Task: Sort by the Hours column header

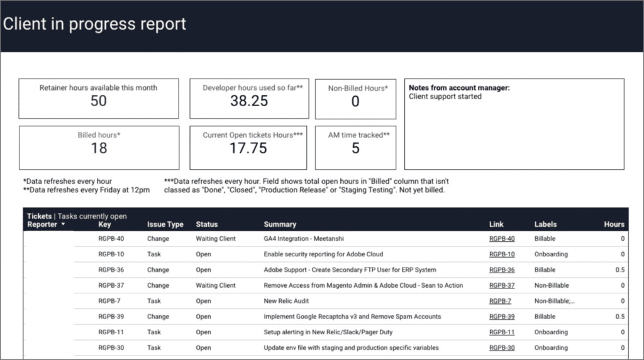Action: [614, 224]
